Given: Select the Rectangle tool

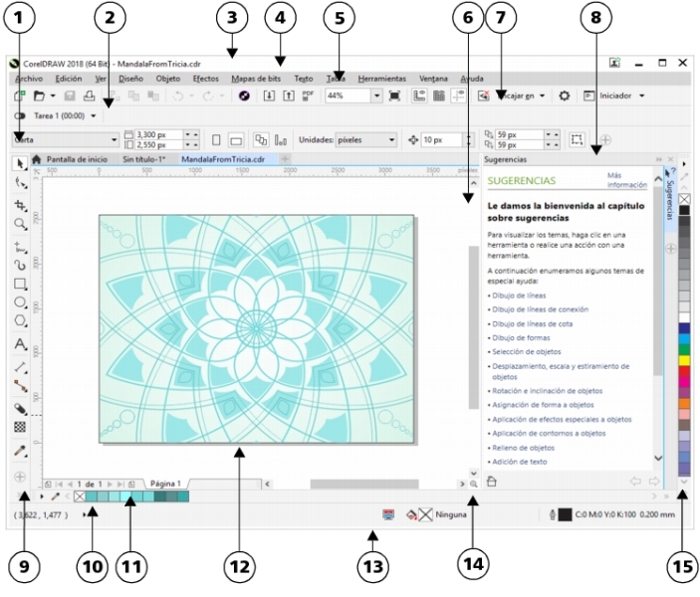Looking at the screenshot, I should point(20,285).
